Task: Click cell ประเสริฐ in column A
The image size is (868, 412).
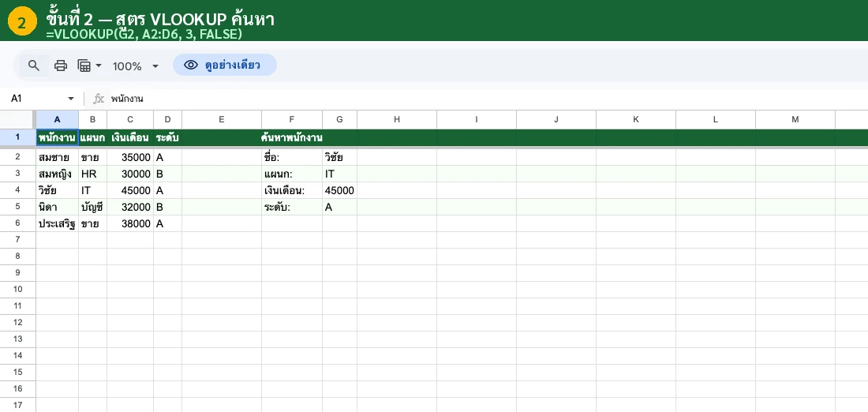Action: tap(57, 223)
